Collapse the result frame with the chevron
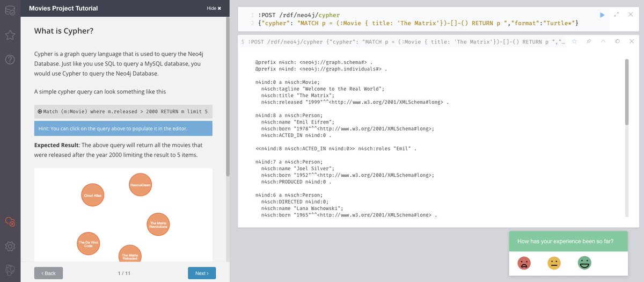The height and width of the screenshot is (282, 644). [603, 41]
